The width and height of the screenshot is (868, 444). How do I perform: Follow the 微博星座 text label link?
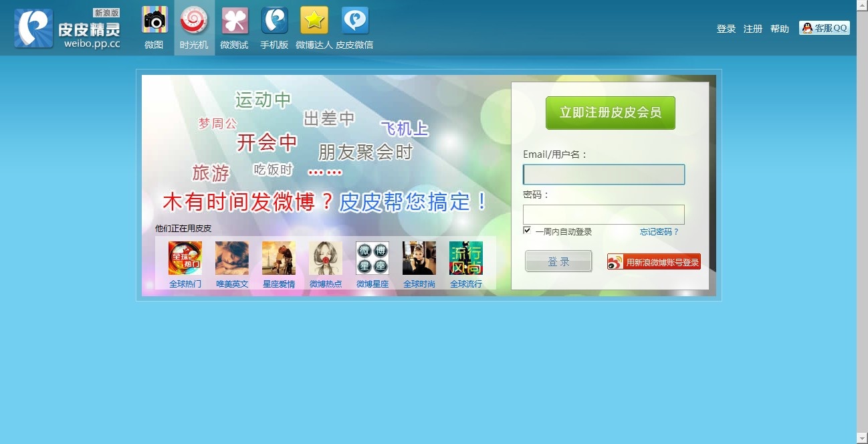(372, 284)
